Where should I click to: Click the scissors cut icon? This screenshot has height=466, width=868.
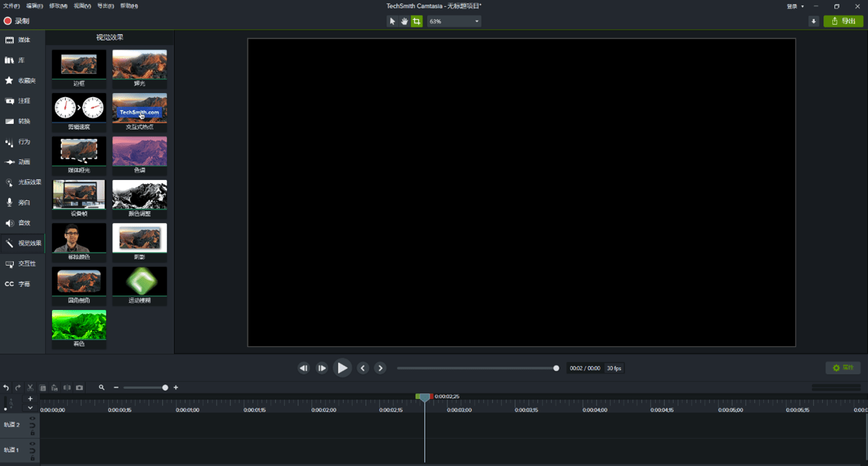tap(30, 388)
